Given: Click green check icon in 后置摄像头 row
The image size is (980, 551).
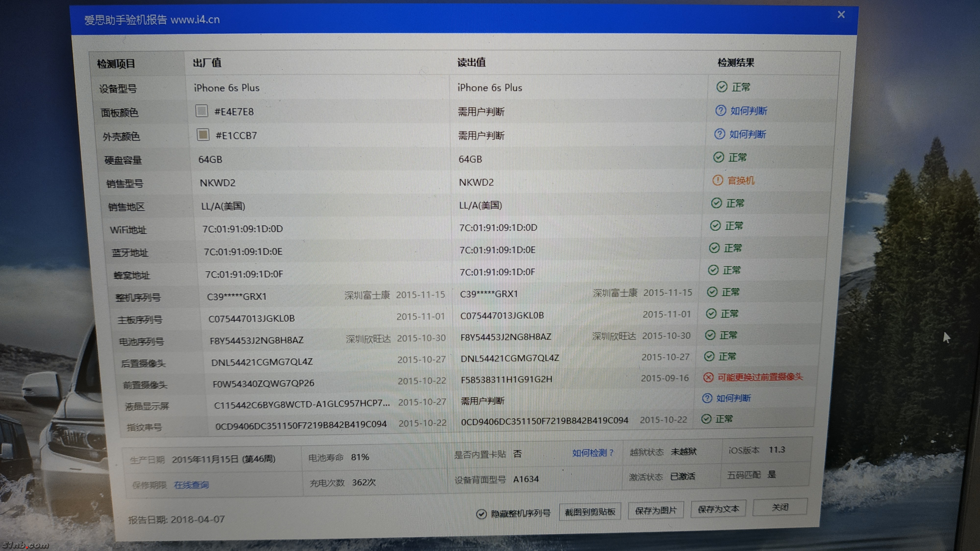Looking at the screenshot, I should coord(709,356).
